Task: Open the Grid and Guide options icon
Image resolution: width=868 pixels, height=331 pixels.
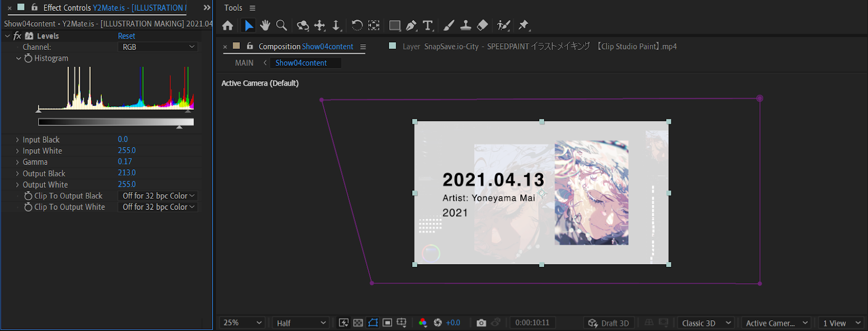Action: click(x=401, y=323)
